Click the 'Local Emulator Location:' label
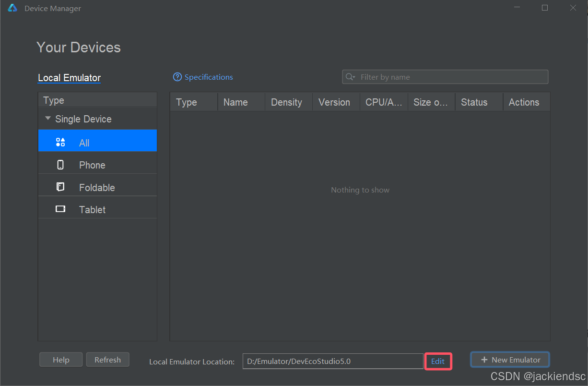Image resolution: width=588 pixels, height=386 pixels. tap(192, 362)
